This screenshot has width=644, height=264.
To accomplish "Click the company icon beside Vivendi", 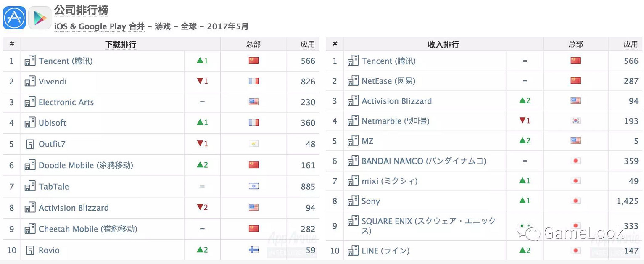I will tap(30, 81).
